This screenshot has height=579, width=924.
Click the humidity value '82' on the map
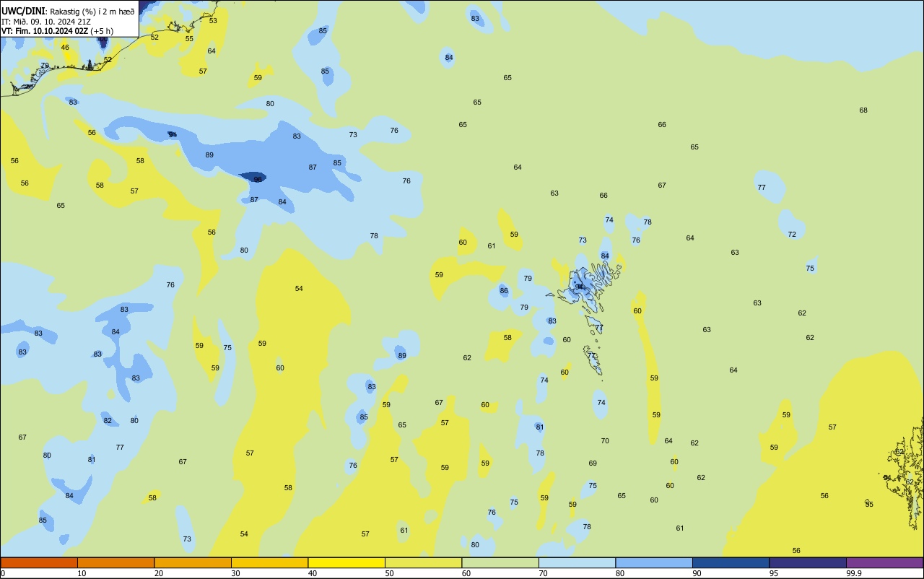pos(108,421)
